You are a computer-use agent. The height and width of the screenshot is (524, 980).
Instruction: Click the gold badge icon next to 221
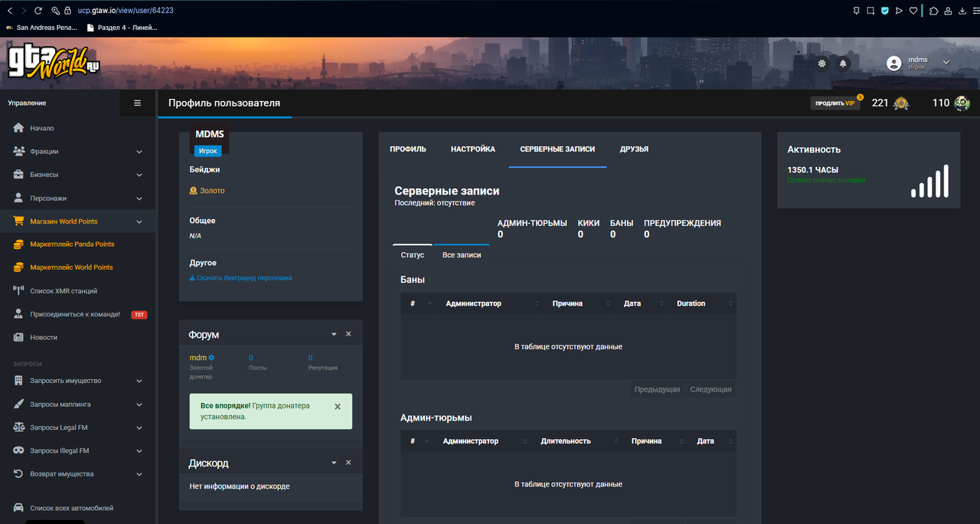[902, 103]
